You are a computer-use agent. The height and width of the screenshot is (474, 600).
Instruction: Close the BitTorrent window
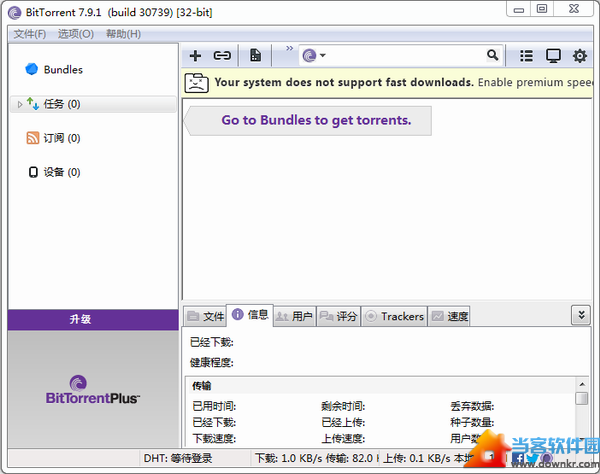pos(573,9)
